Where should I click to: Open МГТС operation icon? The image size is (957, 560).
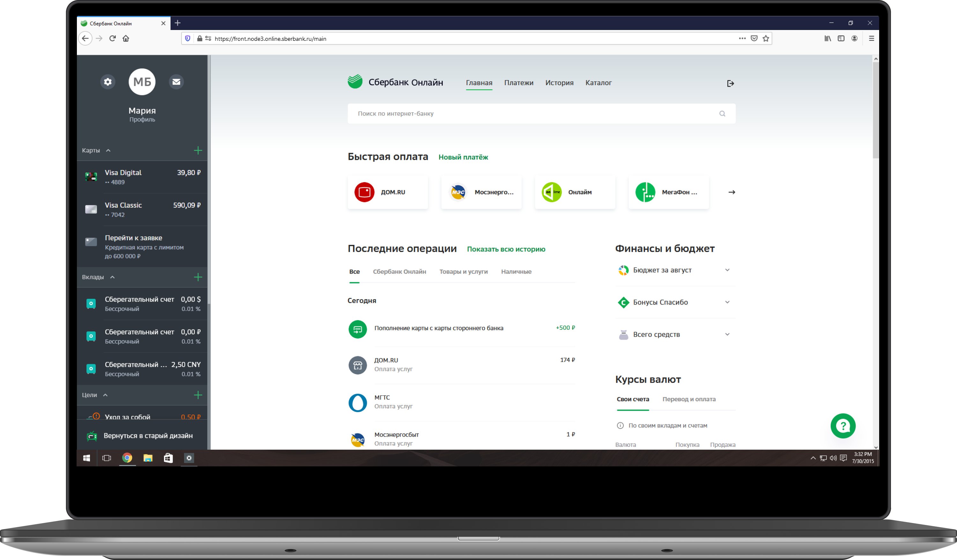coord(357,402)
